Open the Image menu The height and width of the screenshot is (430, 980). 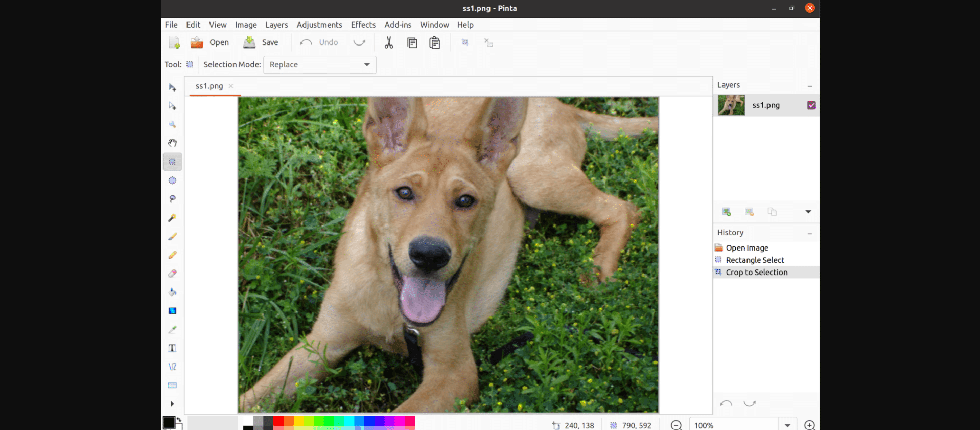(x=246, y=25)
